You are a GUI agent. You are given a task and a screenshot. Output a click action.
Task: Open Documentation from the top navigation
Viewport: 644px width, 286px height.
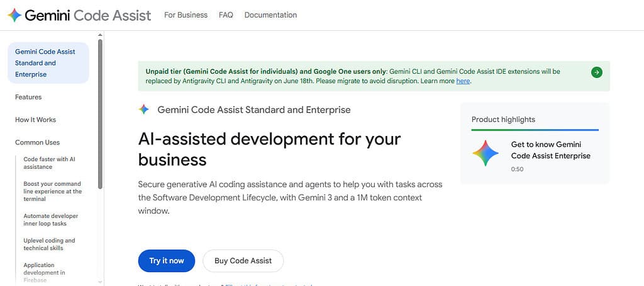tap(270, 15)
